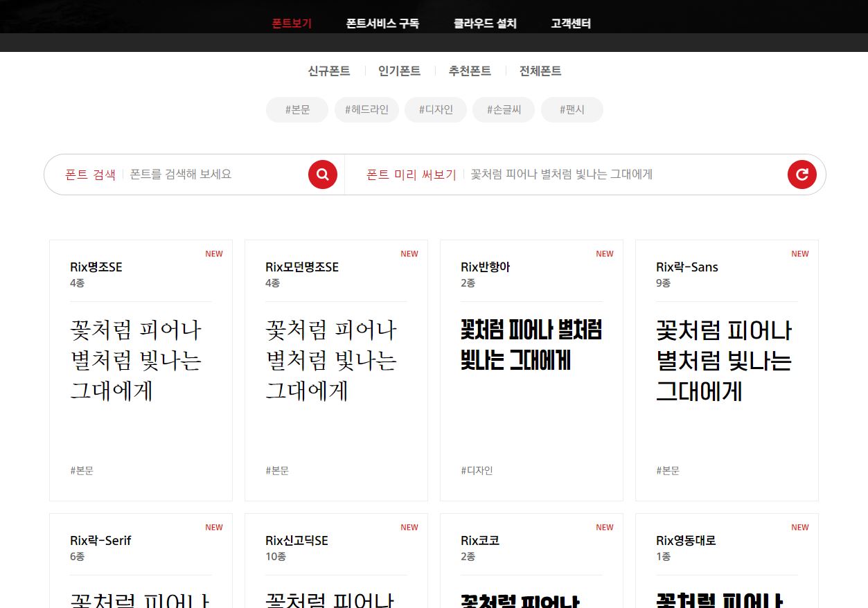Open the 폰트서비스 구독 menu
Image resolution: width=868 pixels, height=608 pixels.
pos(382,24)
